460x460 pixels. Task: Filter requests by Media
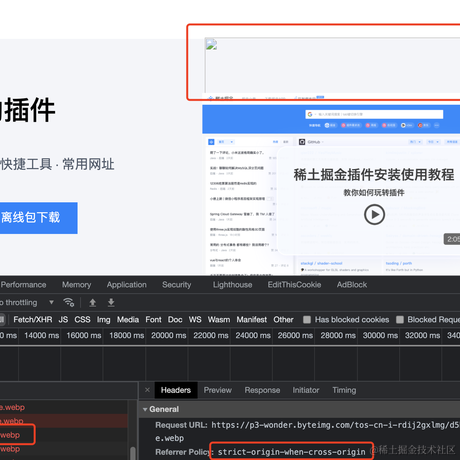(x=128, y=320)
